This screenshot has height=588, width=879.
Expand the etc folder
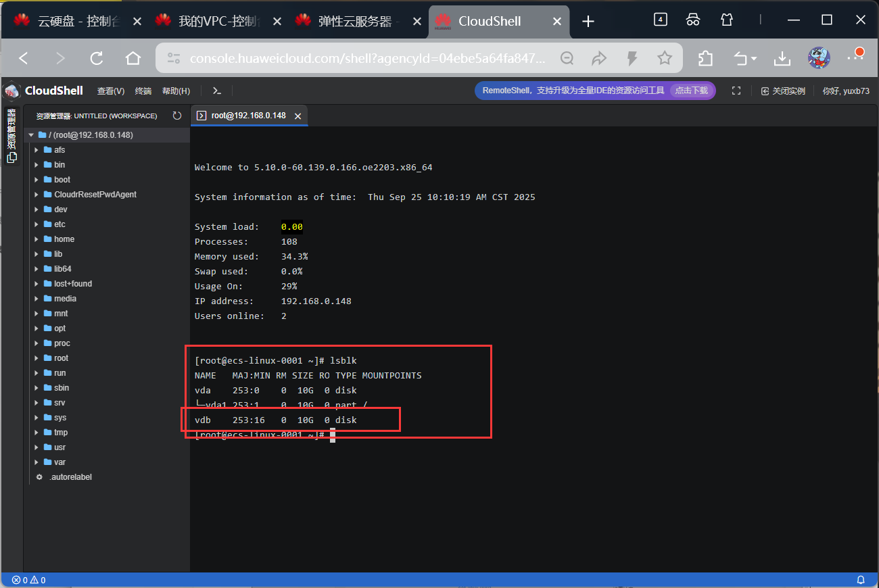click(37, 224)
